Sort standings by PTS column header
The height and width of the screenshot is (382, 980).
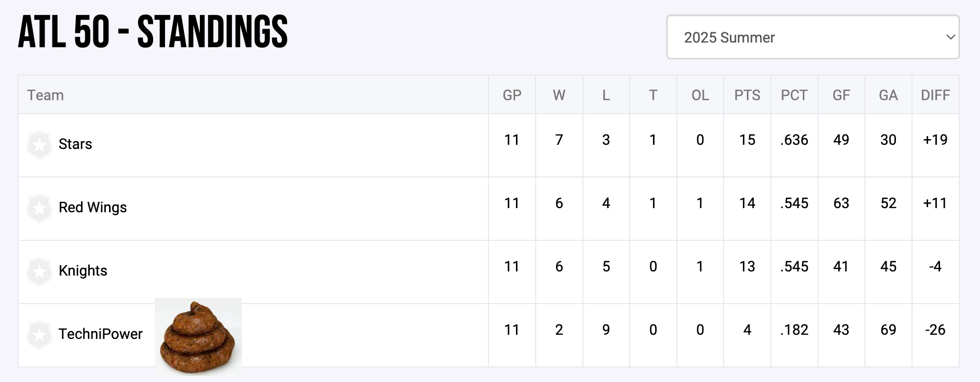(x=747, y=95)
